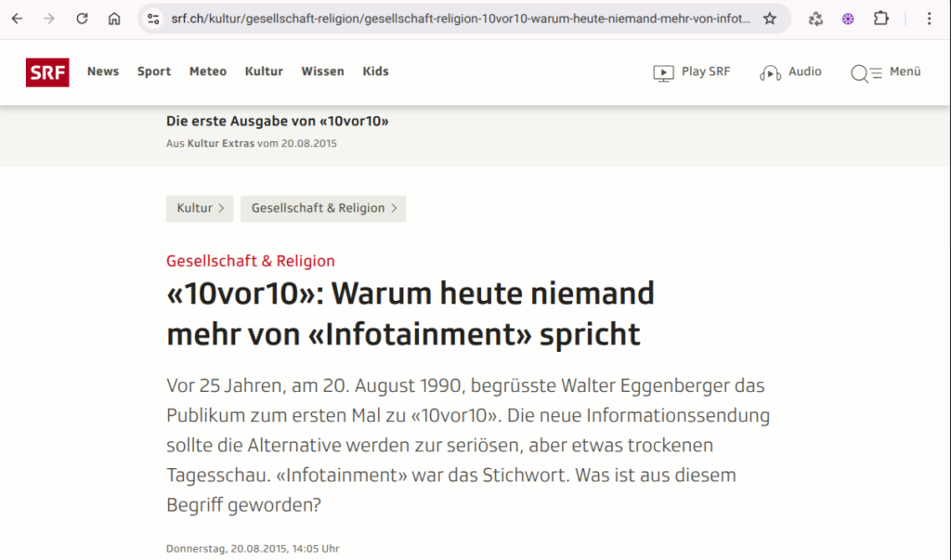Bookmark this page with the star icon

769,19
